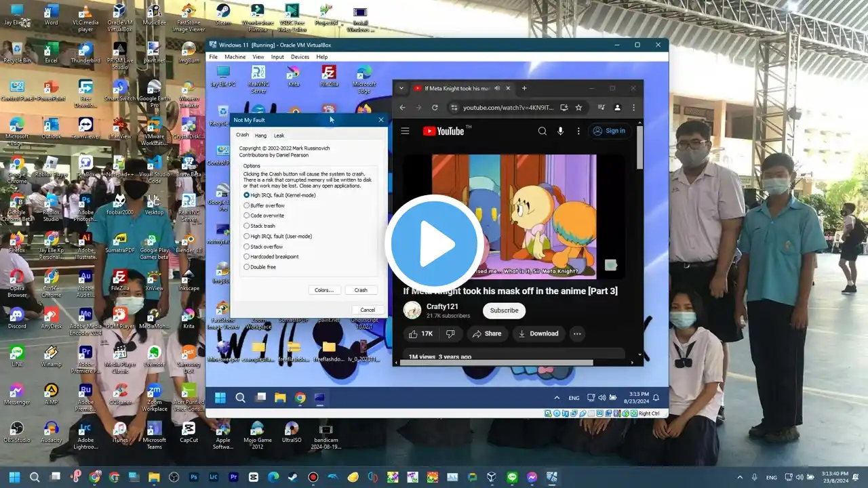Open a new Chrome tab with plus
This screenshot has width=868, height=488.
[524, 88]
